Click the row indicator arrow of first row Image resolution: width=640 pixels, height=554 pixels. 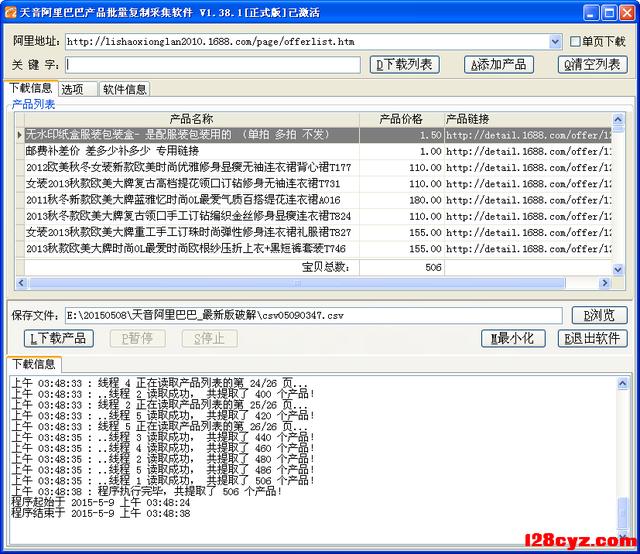pos(20,135)
